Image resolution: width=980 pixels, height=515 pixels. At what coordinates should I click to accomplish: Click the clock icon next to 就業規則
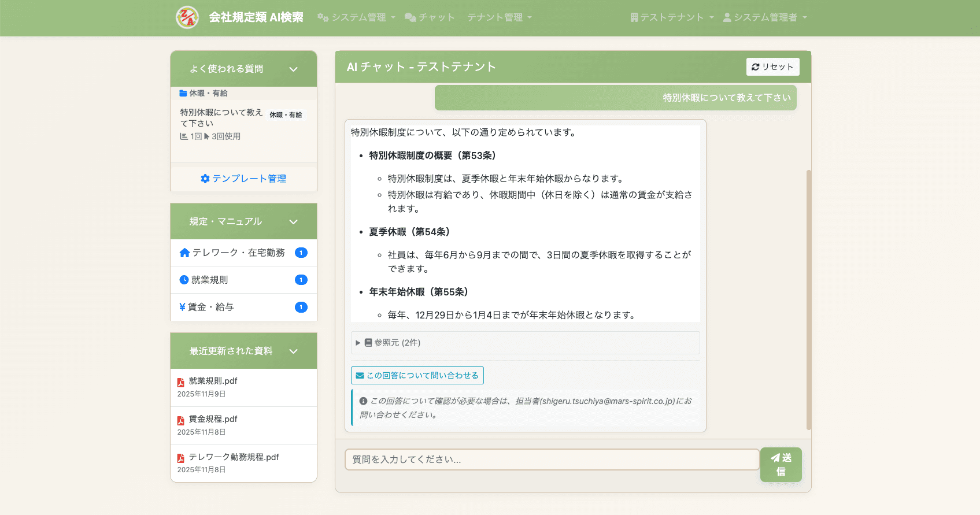(184, 280)
